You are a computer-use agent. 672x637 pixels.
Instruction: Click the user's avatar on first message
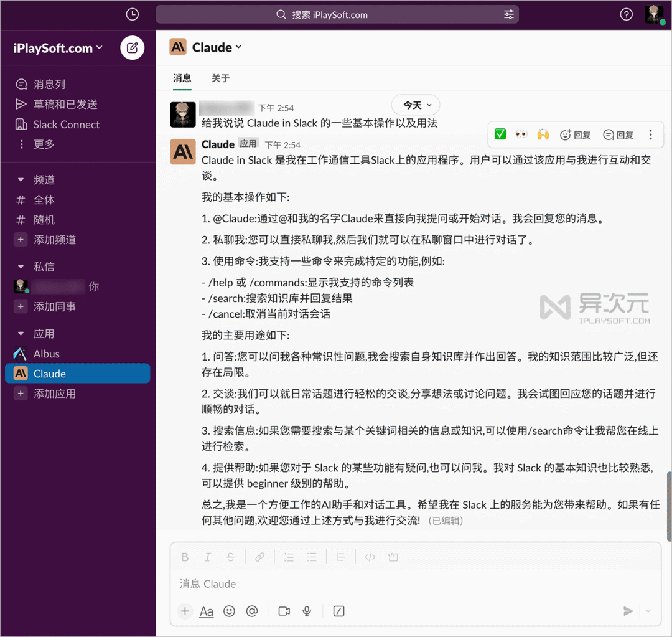[183, 115]
